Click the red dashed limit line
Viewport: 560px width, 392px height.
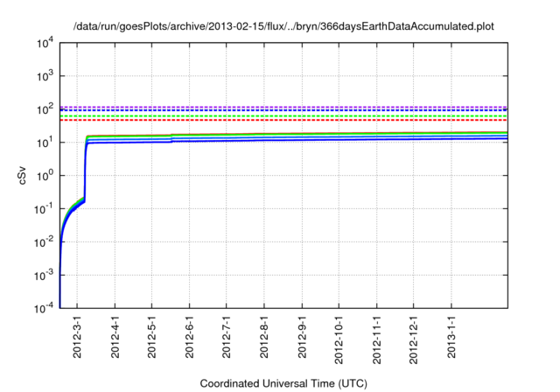[283, 120]
